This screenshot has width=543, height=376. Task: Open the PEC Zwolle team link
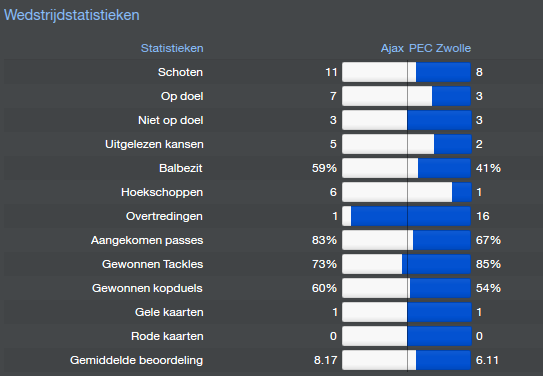(440, 48)
